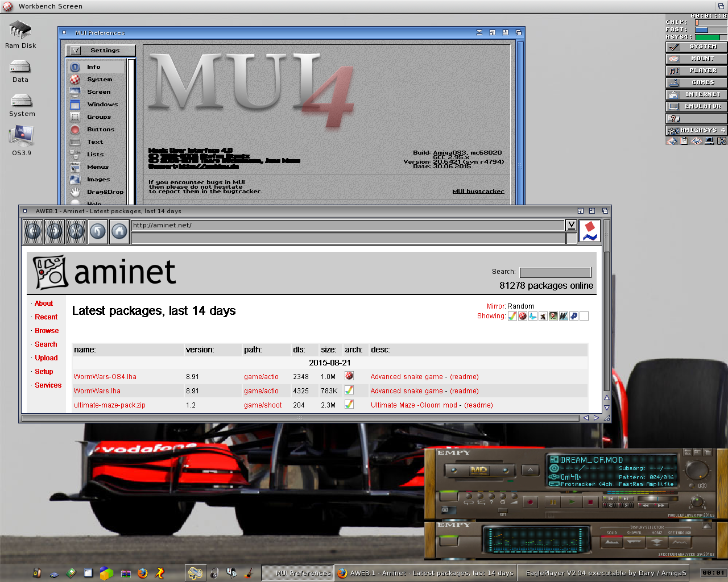The height and width of the screenshot is (582, 728).
Task: Open the SYSTEM launcher panel button
Action: click(696, 47)
